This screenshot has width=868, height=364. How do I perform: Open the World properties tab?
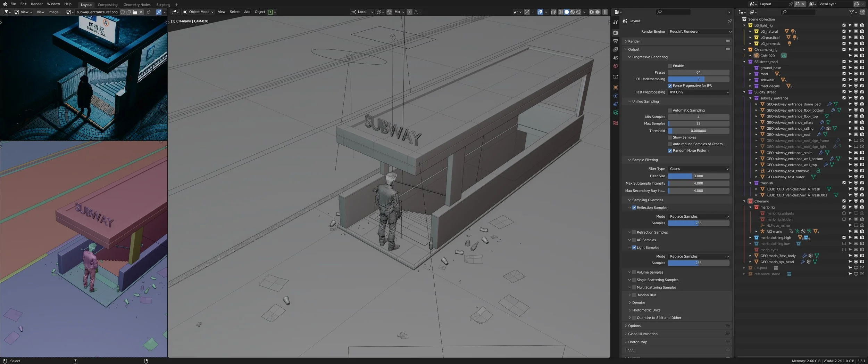[x=615, y=66]
